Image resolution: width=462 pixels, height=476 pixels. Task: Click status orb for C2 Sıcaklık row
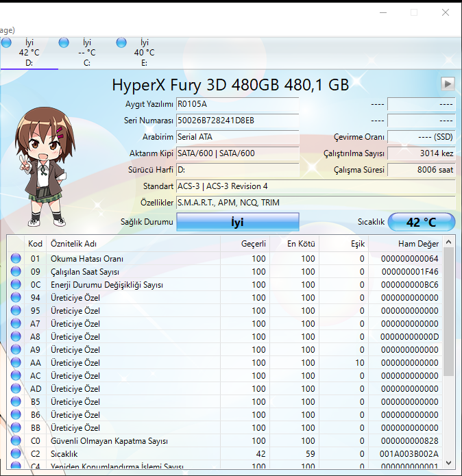[16, 454]
